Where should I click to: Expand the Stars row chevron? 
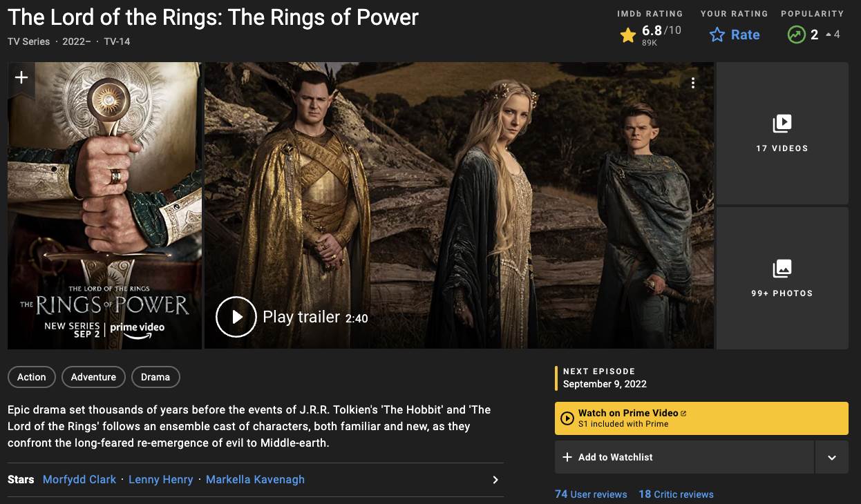click(x=495, y=480)
